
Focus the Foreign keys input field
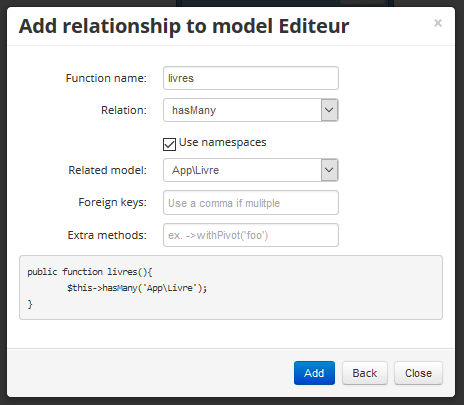pos(251,203)
